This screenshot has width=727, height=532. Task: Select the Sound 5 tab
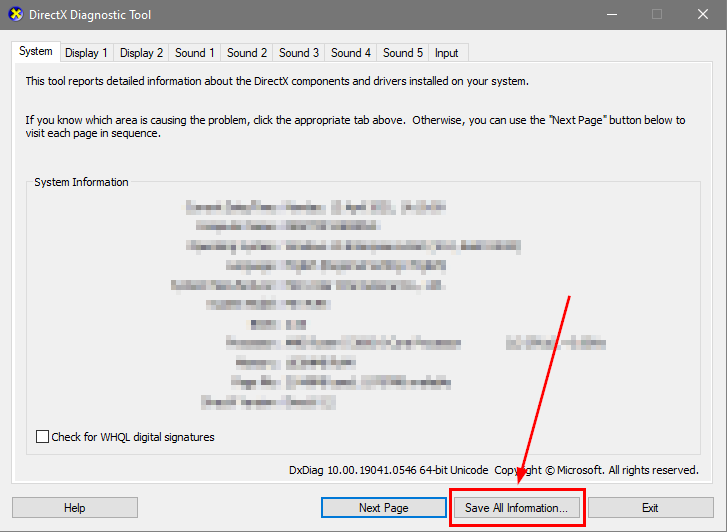(x=403, y=53)
